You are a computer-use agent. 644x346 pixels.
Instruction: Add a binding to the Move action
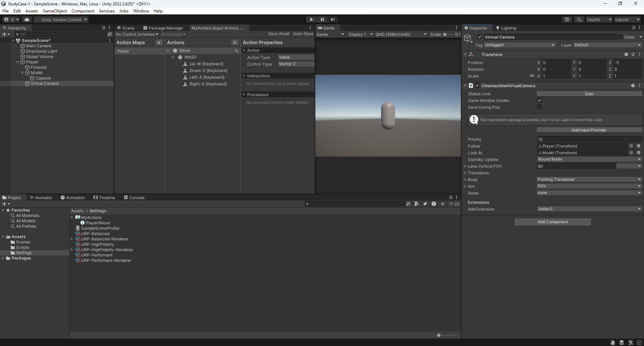coord(236,51)
